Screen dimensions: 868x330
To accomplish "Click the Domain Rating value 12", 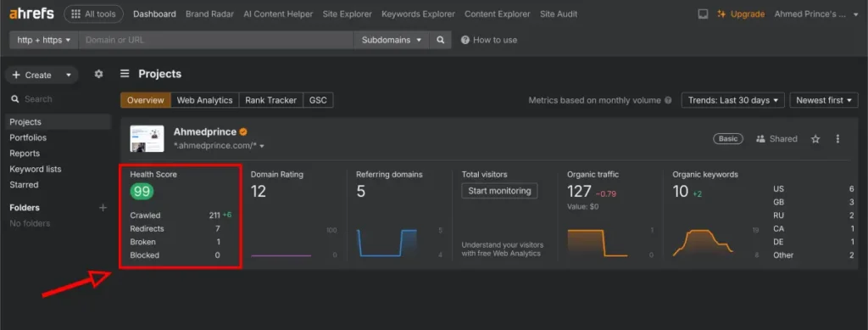I will (x=259, y=192).
